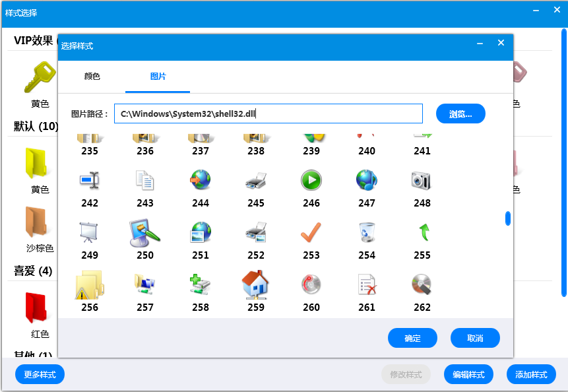
Task: Select the network house icon 259
Action: pos(256,284)
